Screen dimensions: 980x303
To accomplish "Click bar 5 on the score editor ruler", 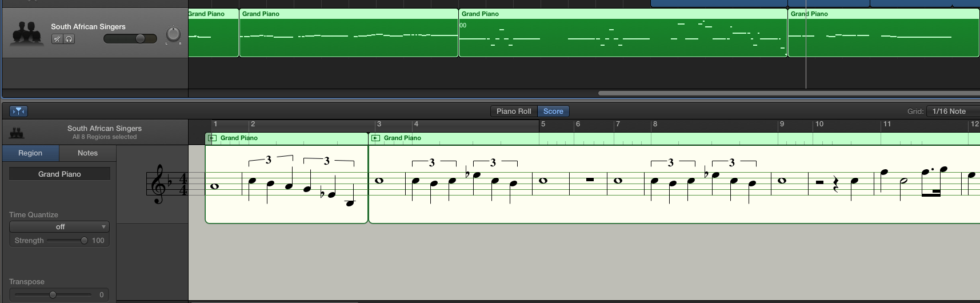I will point(543,124).
